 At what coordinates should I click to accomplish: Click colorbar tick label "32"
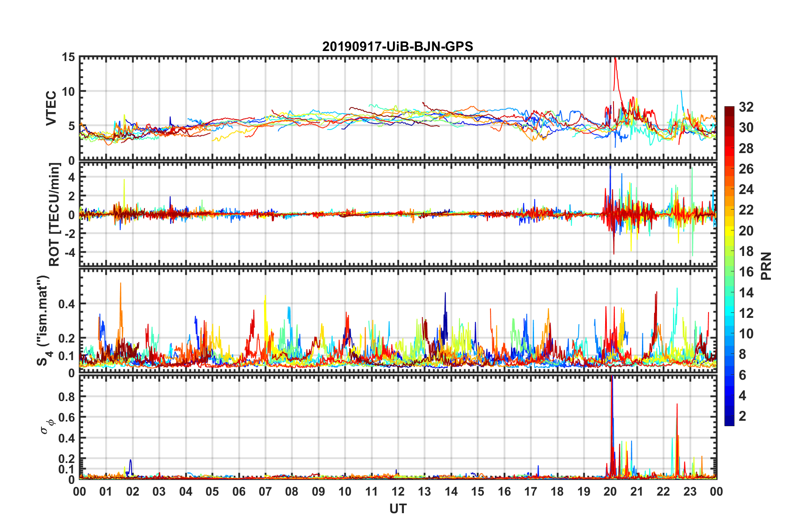pyautogui.click(x=746, y=107)
